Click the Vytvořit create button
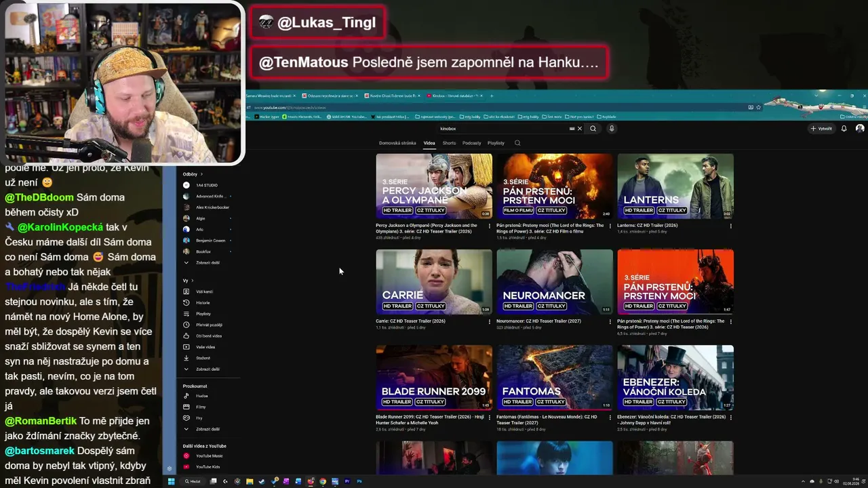The height and width of the screenshot is (488, 868). [821, 129]
